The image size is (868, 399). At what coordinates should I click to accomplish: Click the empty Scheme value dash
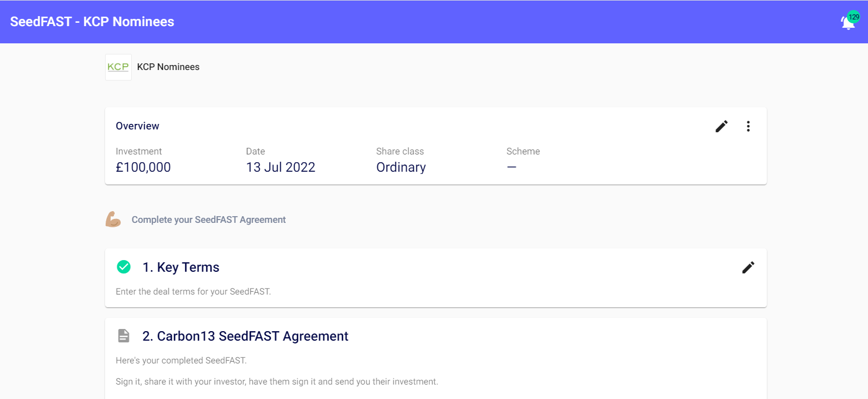coord(512,167)
